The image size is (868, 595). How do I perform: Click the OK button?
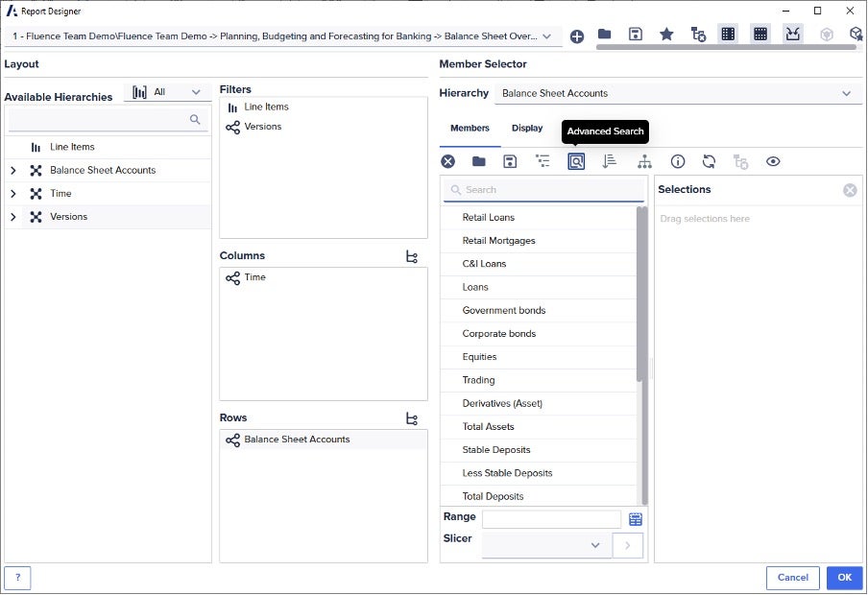coord(844,578)
